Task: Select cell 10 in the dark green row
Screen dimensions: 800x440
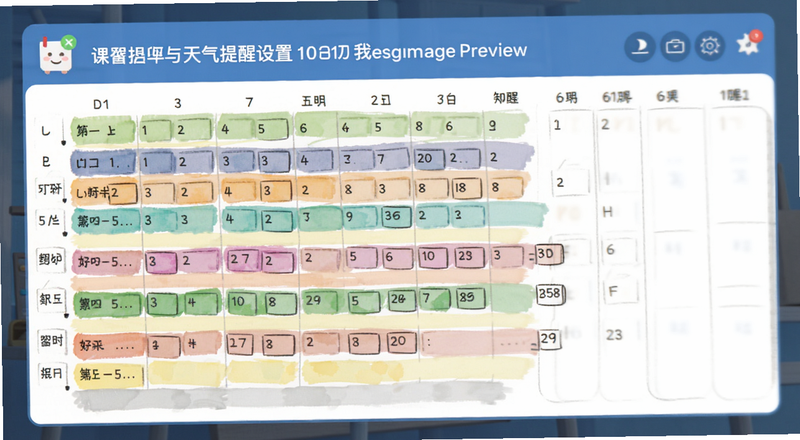Action: tap(243, 302)
